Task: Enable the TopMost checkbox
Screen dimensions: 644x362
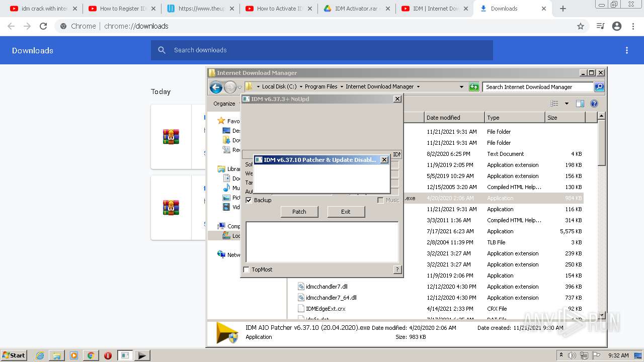Action: pyautogui.click(x=246, y=269)
